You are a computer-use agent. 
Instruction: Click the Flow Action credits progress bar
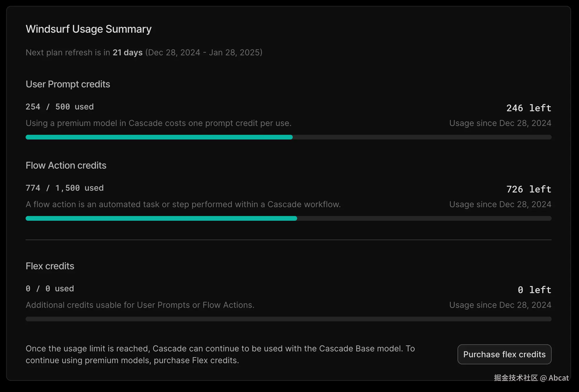tap(288, 218)
